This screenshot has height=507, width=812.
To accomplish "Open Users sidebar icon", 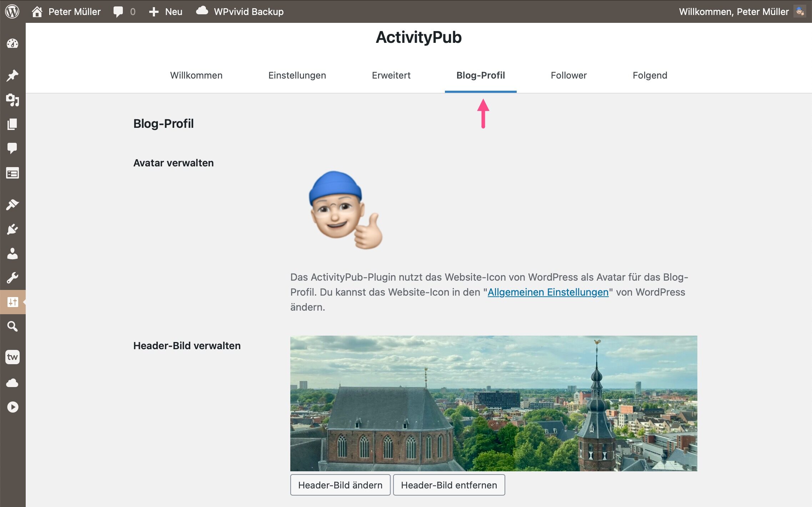I will 12,254.
